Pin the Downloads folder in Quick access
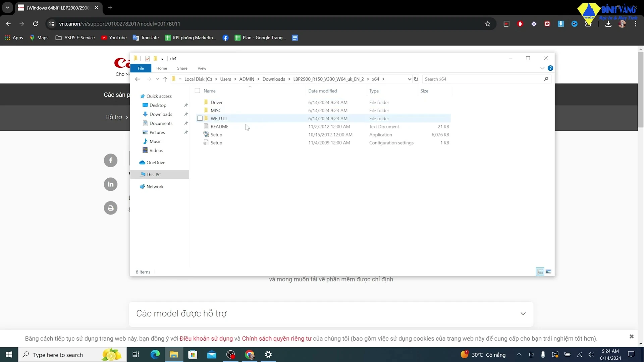The image size is (644, 362). click(x=185, y=114)
